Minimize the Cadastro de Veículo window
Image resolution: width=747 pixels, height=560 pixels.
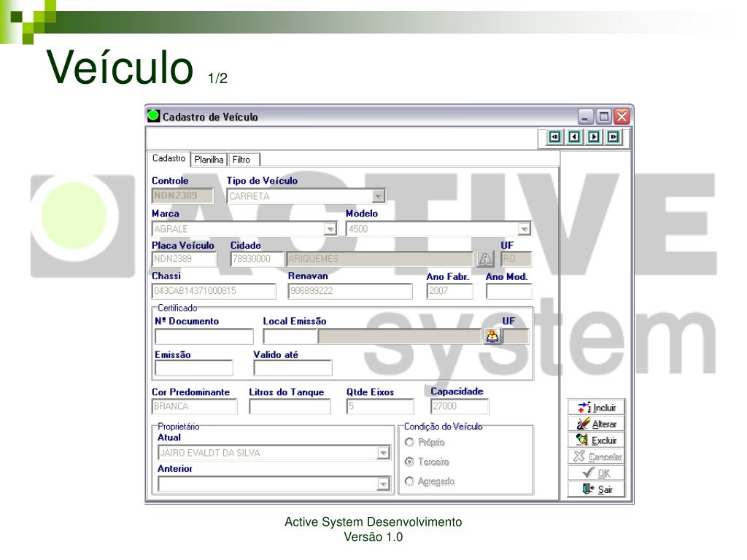point(586,116)
